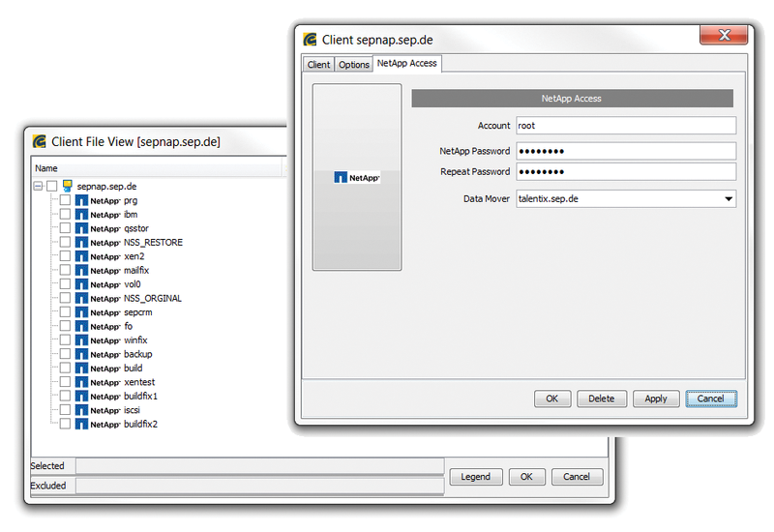Cancel the Client sepnap.sep.de dialog
The height and width of the screenshot is (532, 774).
[711, 399]
